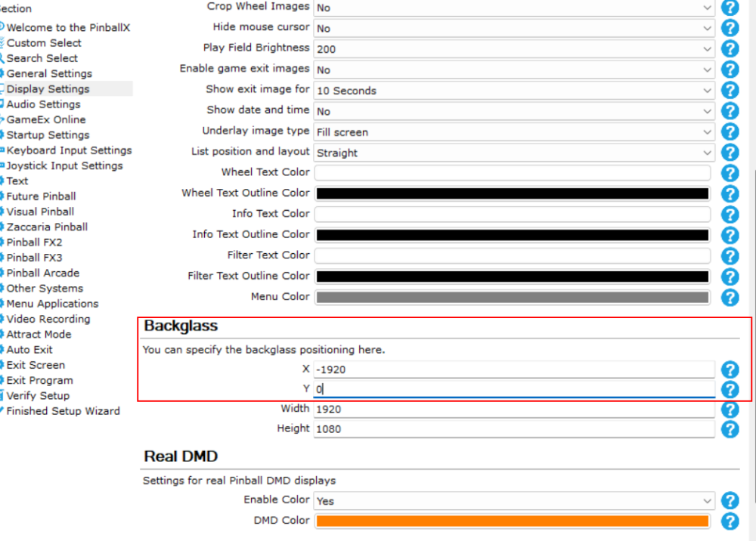The image size is (756, 541).
Task: Focus the Backglass X input field
Action: tap(514, 369)
